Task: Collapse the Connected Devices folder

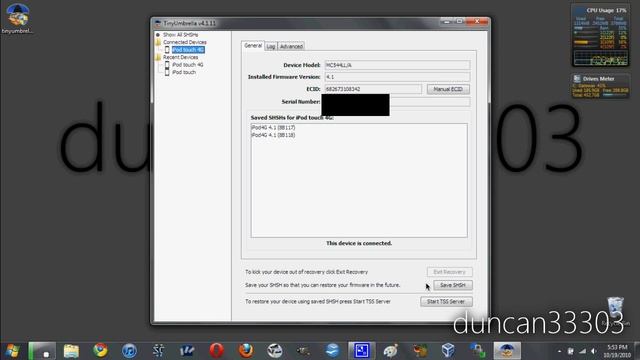Action: coord(184,42)
